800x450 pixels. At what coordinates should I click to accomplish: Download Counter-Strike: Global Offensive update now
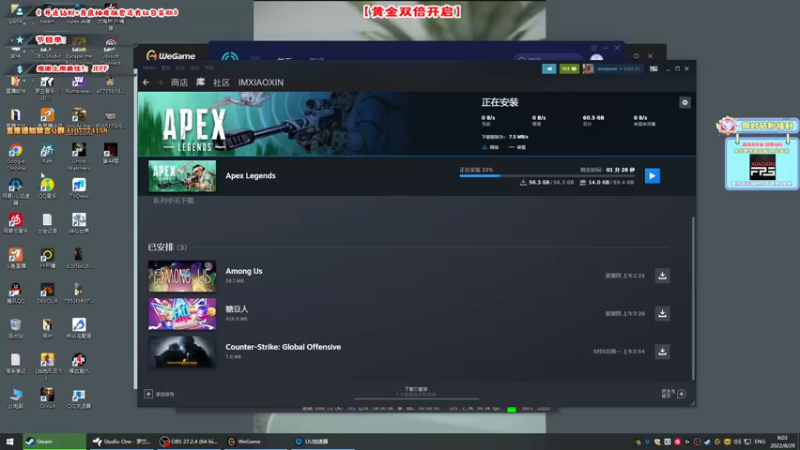coord(662,351)
